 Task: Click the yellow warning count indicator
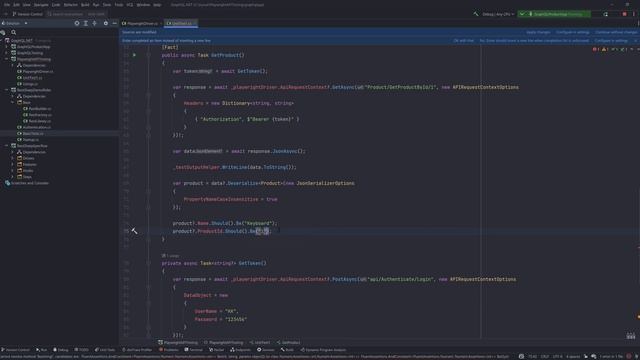pyautogui.click(x=605, y=49)
